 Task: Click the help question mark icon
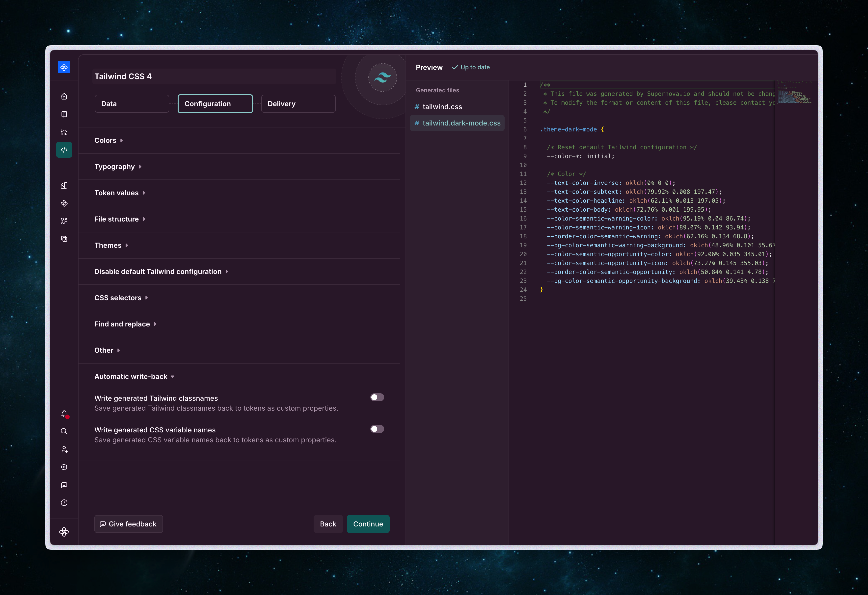[64, 503]
